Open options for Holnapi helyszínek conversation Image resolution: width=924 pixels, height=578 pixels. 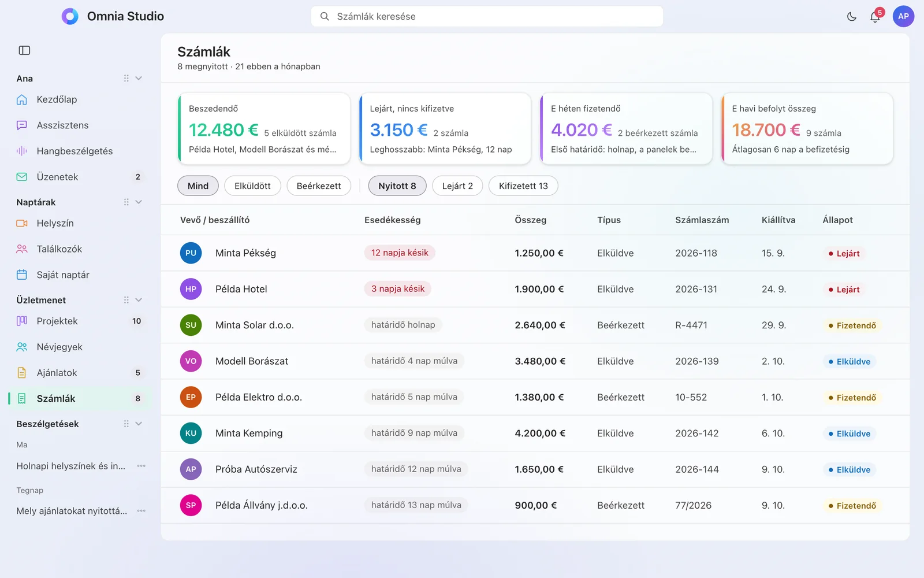coord(141,466)
